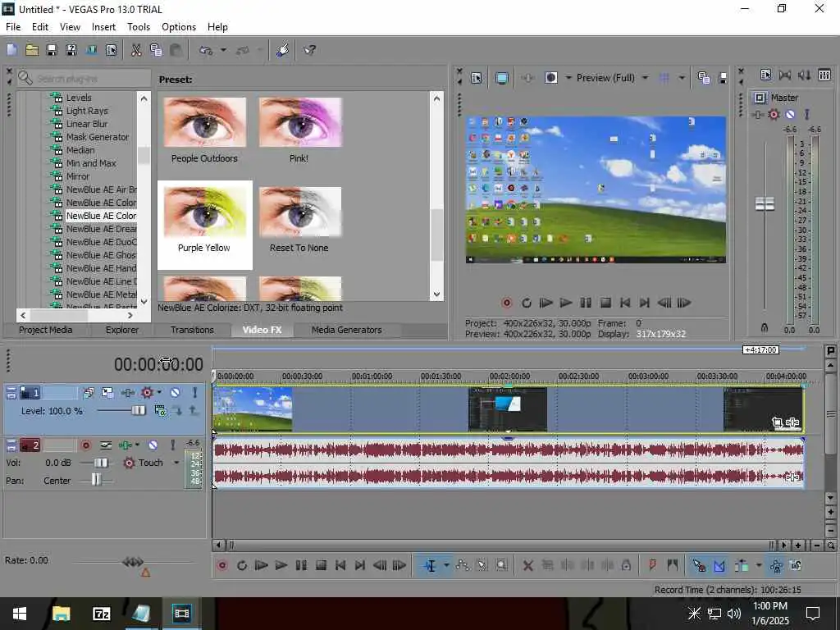The height and width of the screenshot is (630, 840).
Task: Click the Undo arrow icon
Action: click(x=206, y=50)
